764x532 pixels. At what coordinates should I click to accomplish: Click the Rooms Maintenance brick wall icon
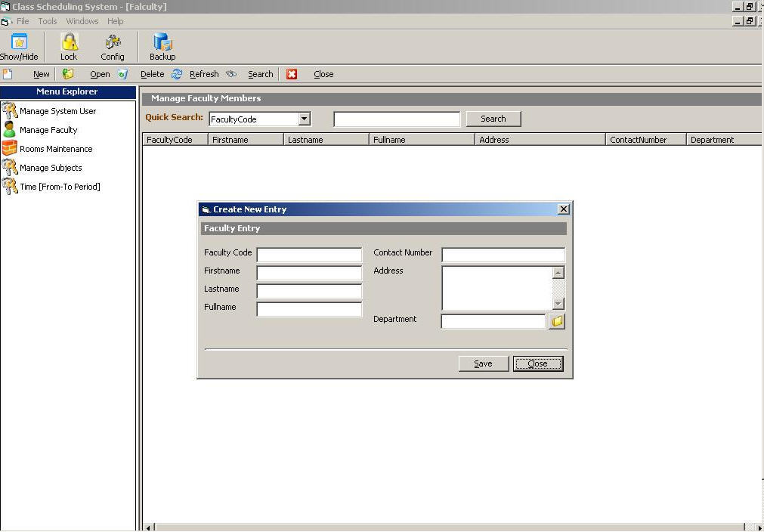tap(9, 148)
